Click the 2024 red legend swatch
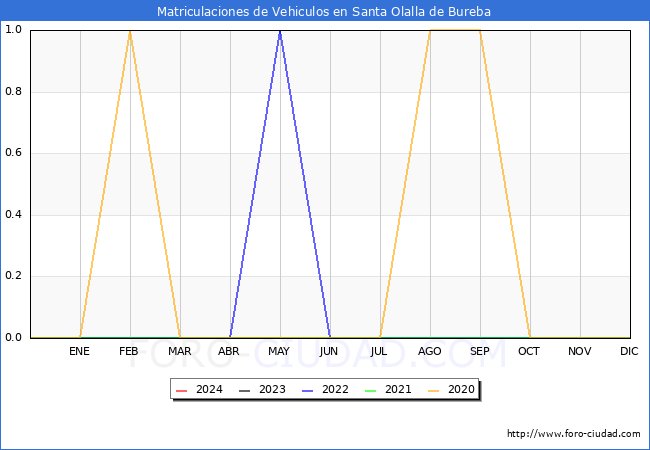 182,390
